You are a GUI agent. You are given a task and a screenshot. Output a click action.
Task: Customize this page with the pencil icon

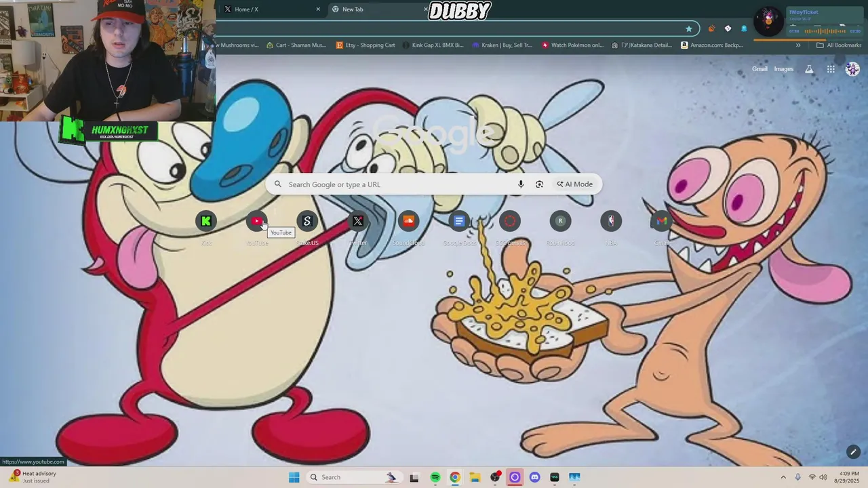[x=853, y=452]
